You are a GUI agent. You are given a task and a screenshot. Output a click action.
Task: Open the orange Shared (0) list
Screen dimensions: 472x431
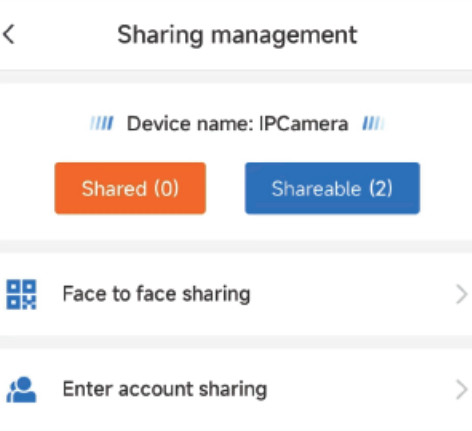(130, 188)
